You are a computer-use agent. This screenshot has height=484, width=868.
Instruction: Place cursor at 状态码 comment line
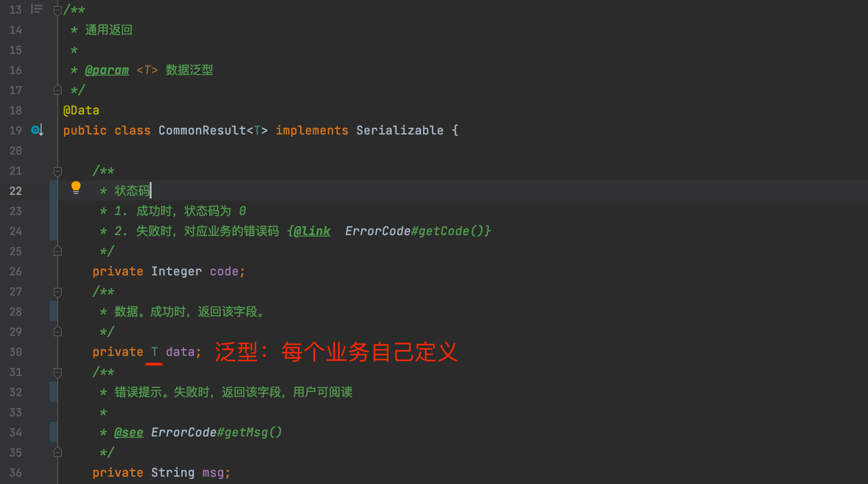point(132,191)
